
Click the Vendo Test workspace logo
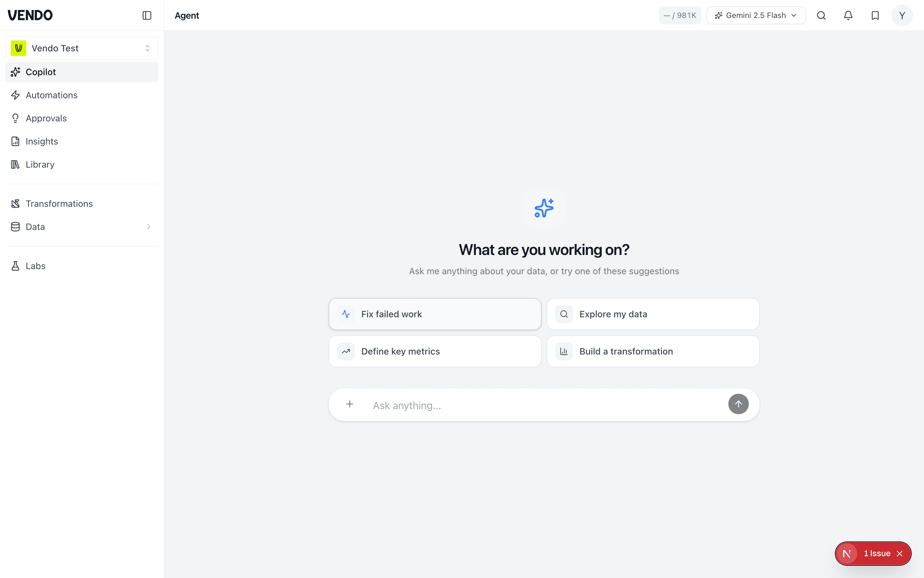tap(19, 48)
